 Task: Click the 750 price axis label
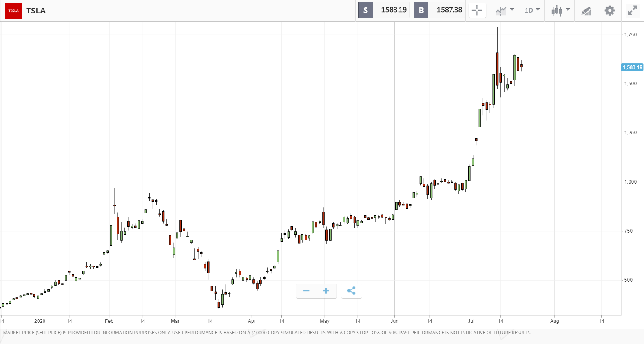(x=629, y=231)
